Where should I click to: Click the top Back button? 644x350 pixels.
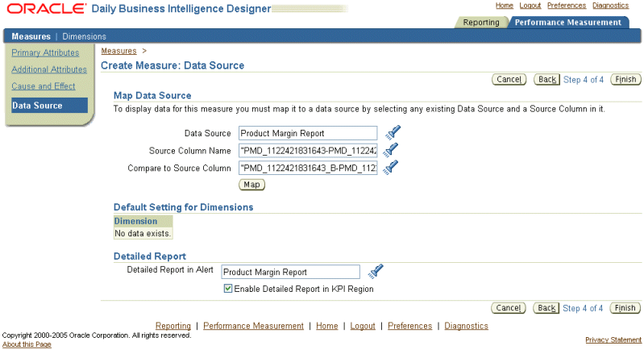click(x=546, y=79)
